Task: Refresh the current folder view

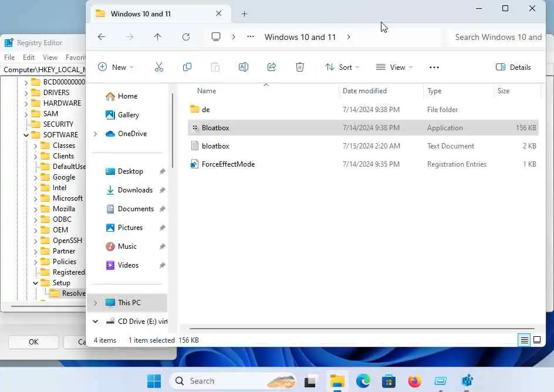Action: coord(186,37)
